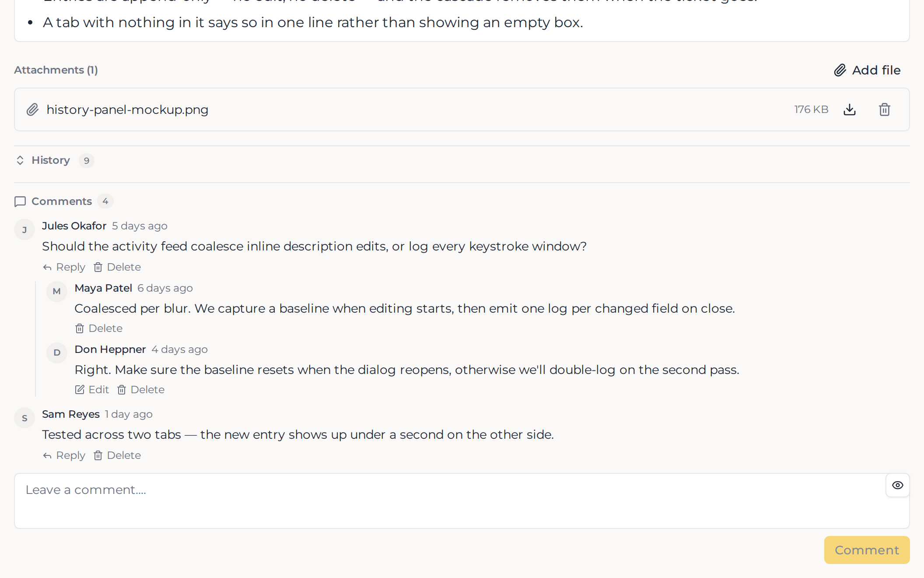The height and width of the screenshot is (578, 924).
Task: Open the history-panel-mockup.png file name
Action: pyautogui.click(x=127, y=109)
